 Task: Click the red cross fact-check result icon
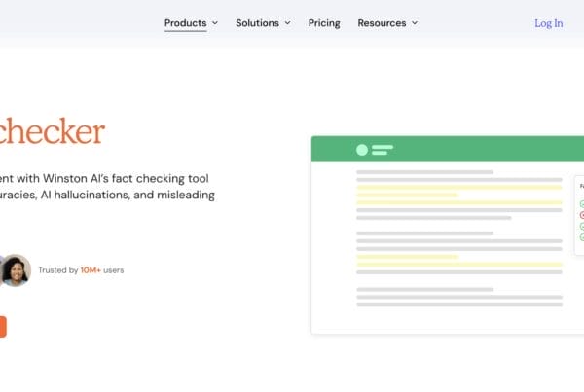click(582, 215)
